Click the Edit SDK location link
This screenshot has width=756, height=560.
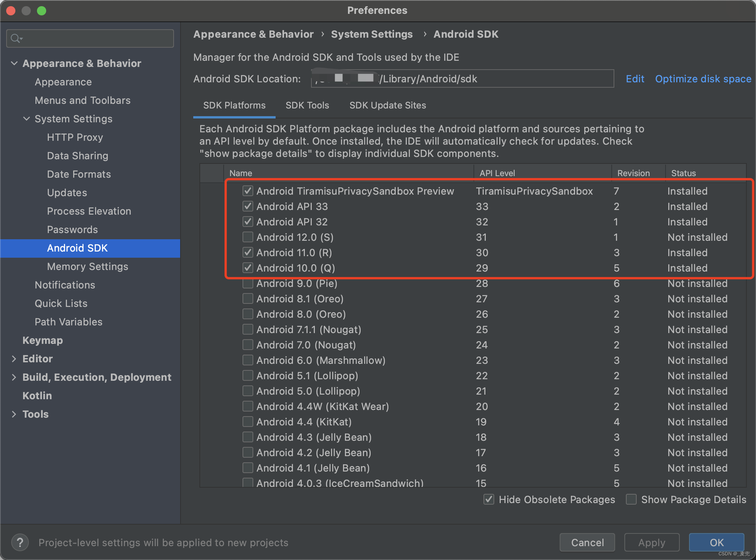pyautogui.click(x=635, y=79)
